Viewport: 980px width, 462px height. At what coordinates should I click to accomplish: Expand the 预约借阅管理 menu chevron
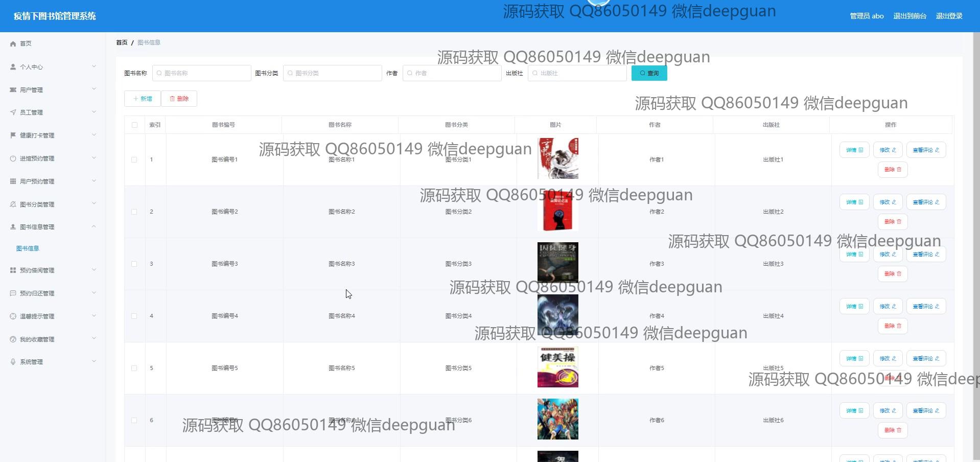(94, 270)
